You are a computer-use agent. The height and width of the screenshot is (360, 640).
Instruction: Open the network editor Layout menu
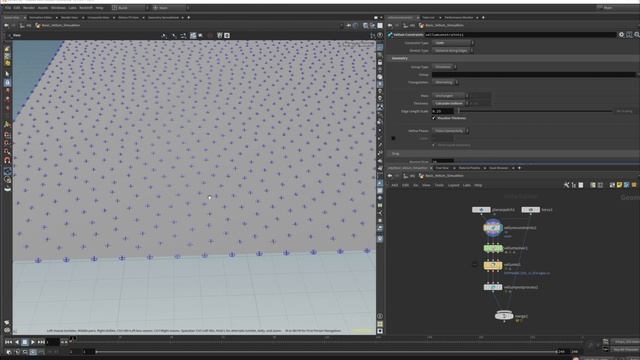coord(453,185)
